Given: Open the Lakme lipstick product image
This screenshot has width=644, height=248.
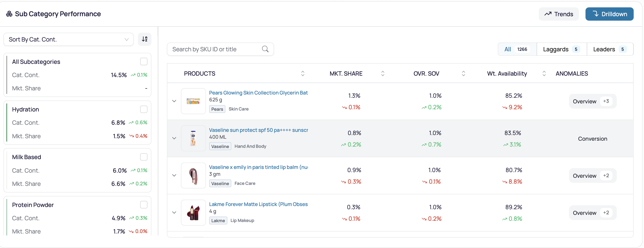Looking at the screenshot, I should pos(193,213).
